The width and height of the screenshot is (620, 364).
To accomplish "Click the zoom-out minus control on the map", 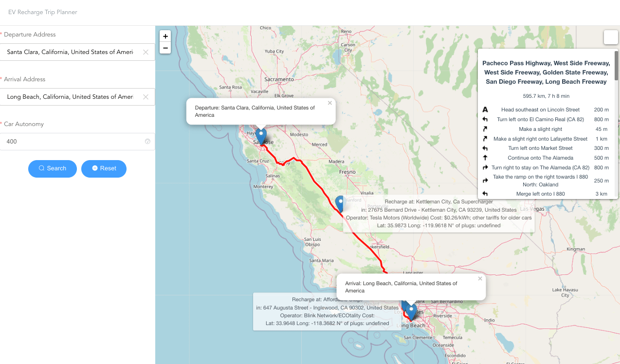I will point(165,48).
